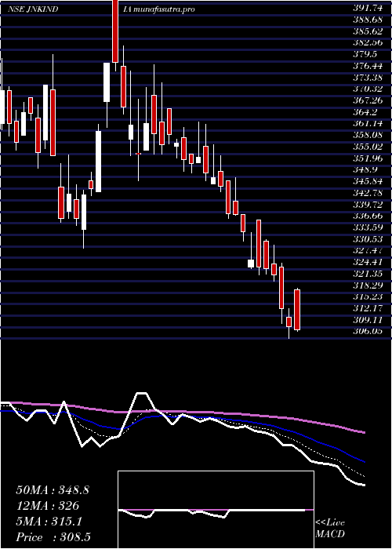Click the Live MACD label
The width and height of the screenshot is (392, 549).
click(x=330, y=529)
